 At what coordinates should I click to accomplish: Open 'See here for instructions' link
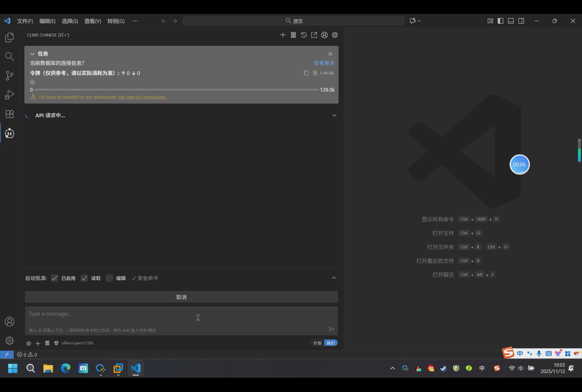[142, 97]
